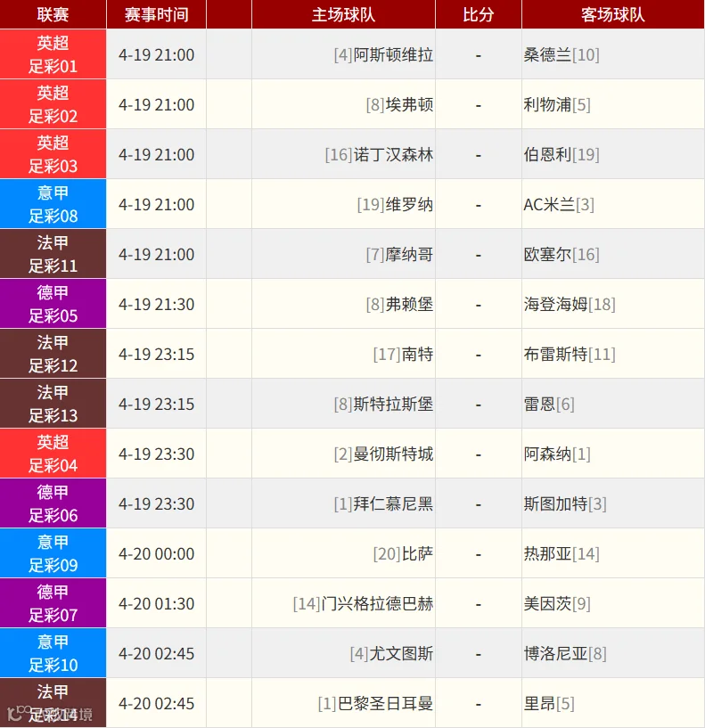Open home team 拜仁慕尼黑
This screenshot has height=728, width=705.
point(393,503)
